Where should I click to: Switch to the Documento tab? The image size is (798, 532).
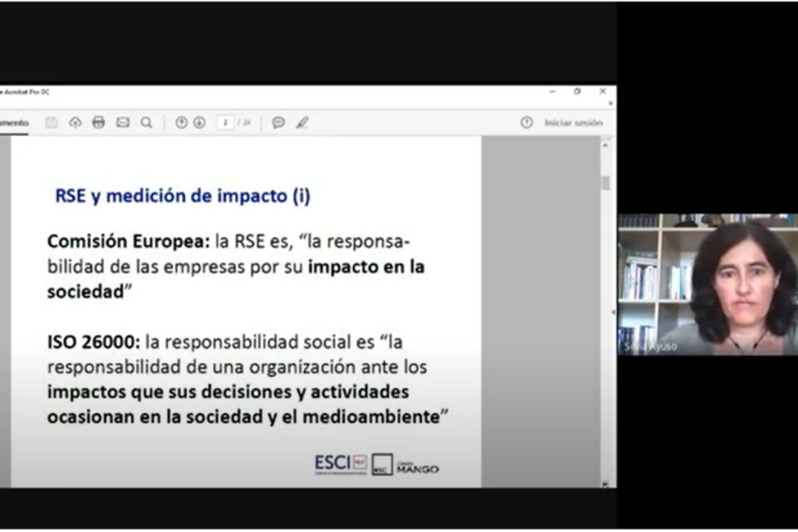[x=14, y=122]
